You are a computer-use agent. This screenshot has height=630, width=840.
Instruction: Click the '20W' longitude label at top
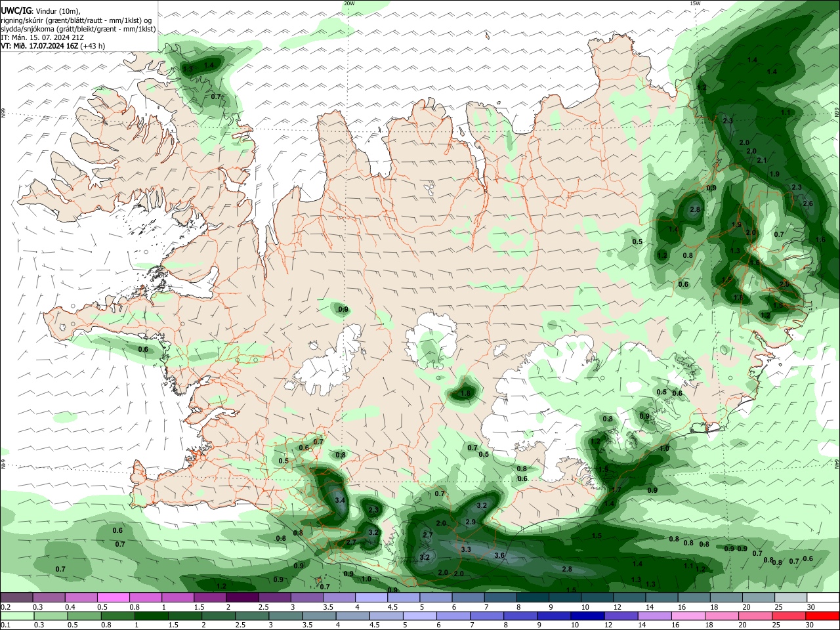click(x=349, y=3)
